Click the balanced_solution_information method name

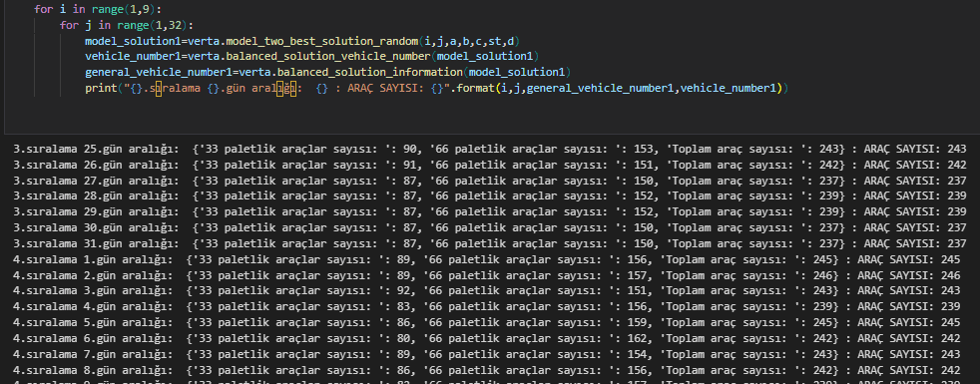pos(369,73)
